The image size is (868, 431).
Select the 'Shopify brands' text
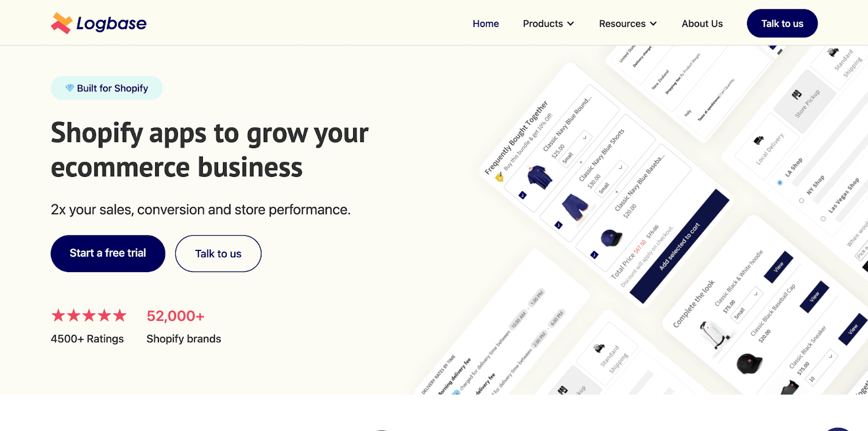point(184,339)
